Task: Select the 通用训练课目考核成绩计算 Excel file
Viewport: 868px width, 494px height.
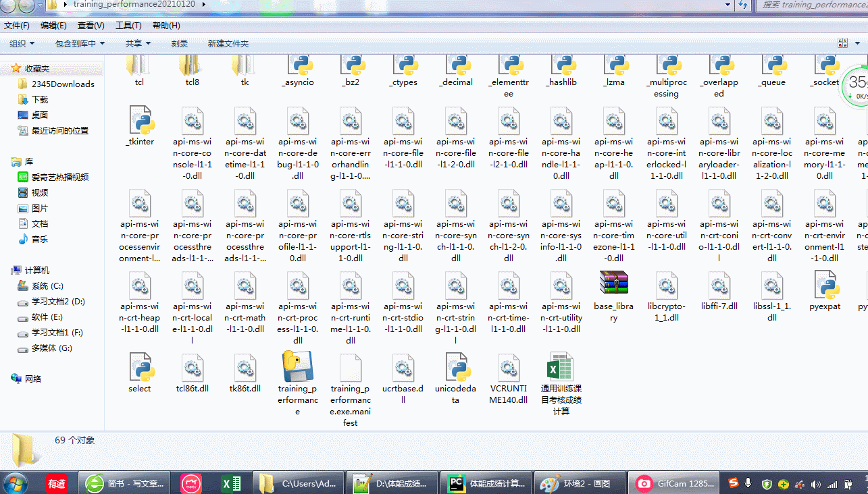Action: pyautogui.click(x=561, y=384)
